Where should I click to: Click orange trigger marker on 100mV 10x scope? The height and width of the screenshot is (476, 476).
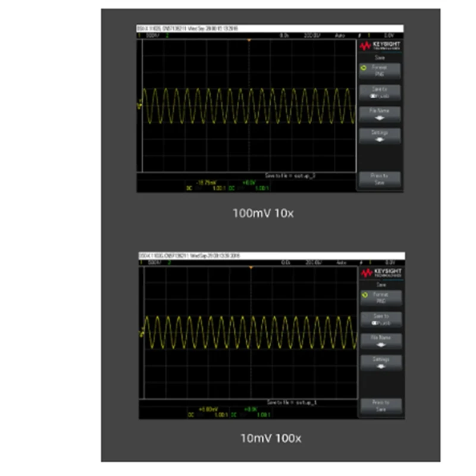249,40
